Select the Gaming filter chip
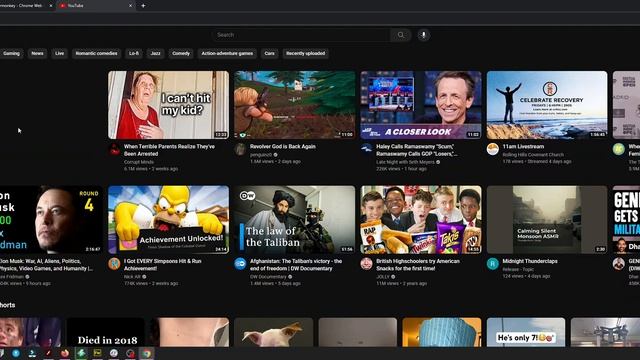Screen dimensions: 640x360 [x=11, y=53]
